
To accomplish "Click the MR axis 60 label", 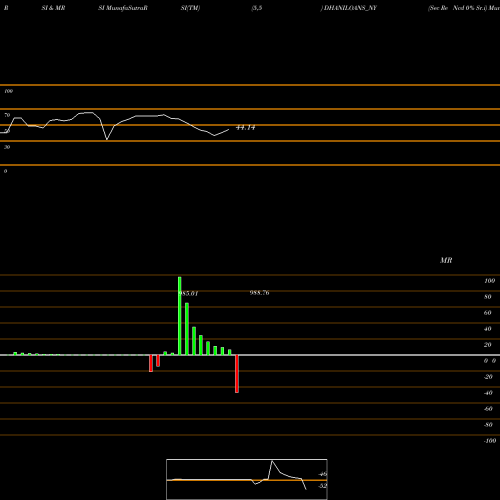I will pos(488,313).
